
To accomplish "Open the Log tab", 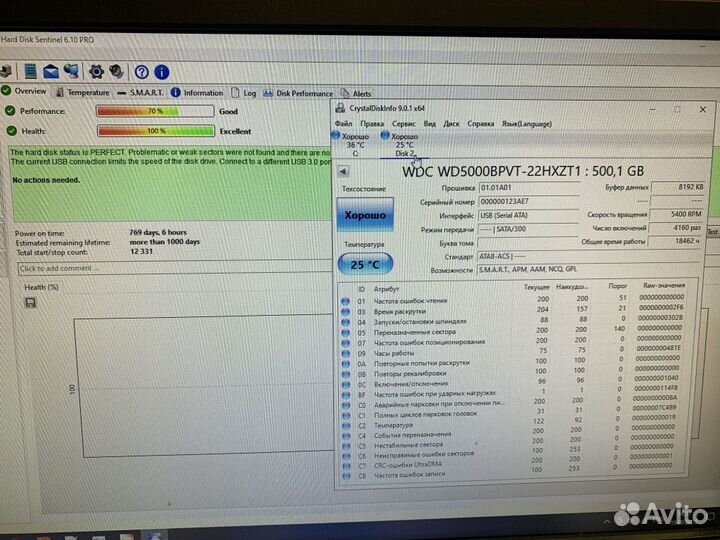I will tap(243, 93).
